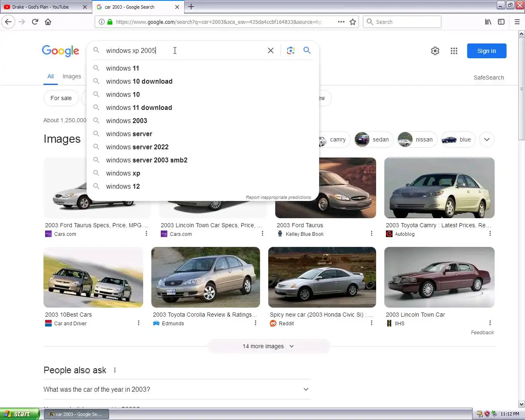Image resolution: width=525 pixels, height=420 pixels.
Task: Open Google Lens search by image icon
Action: [291, 50]
